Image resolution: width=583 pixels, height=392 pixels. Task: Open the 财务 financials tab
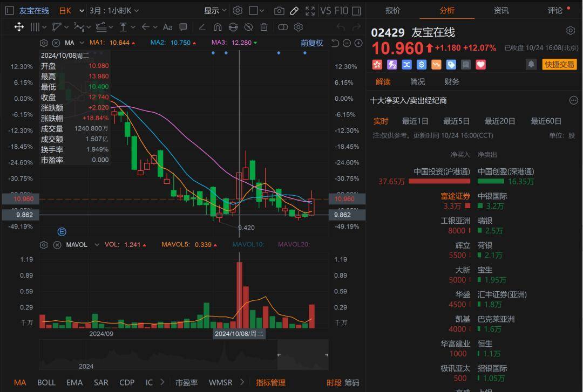click(x=452, y=82)
